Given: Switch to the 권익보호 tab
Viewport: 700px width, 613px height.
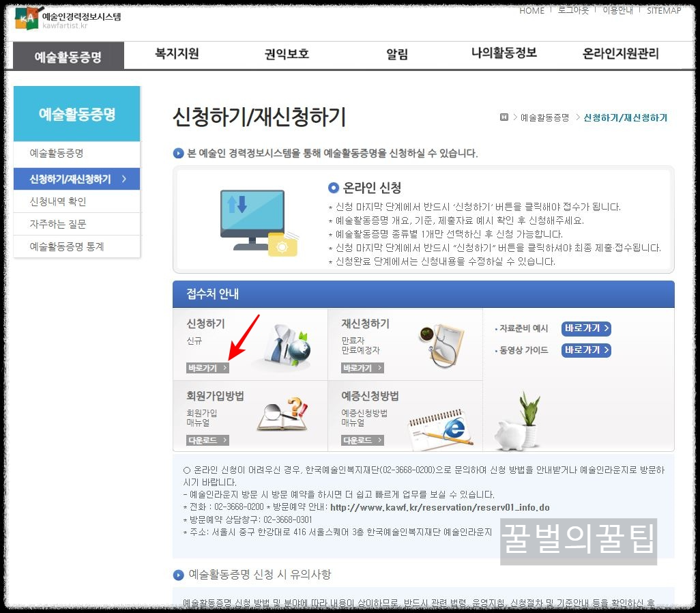Looking at the screenshot, I should 285,55.
